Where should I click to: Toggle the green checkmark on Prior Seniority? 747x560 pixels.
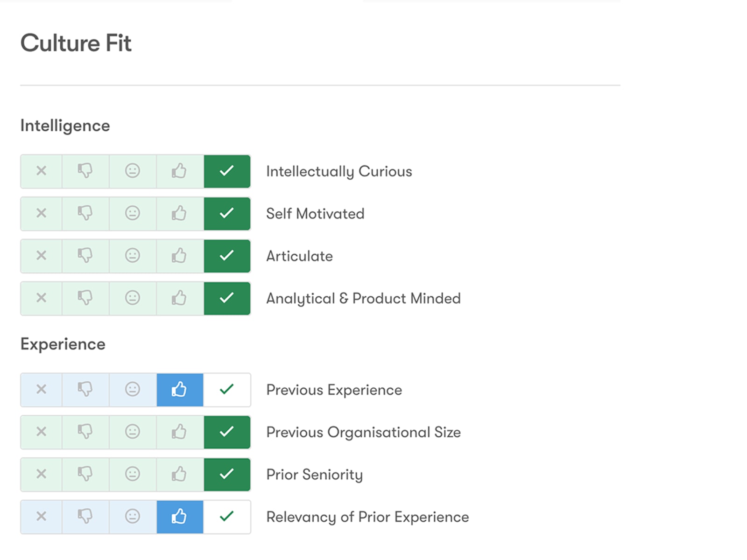227,475
